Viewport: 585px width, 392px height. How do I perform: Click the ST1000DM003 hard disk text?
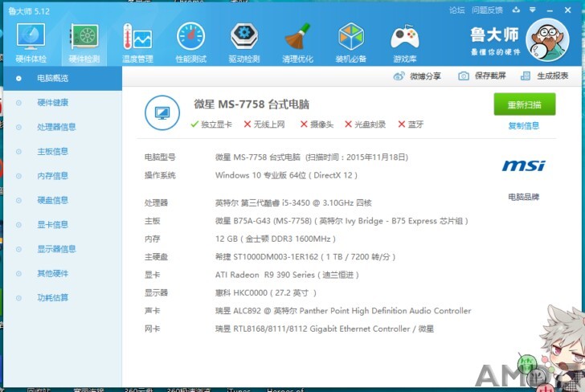[305, 257]
